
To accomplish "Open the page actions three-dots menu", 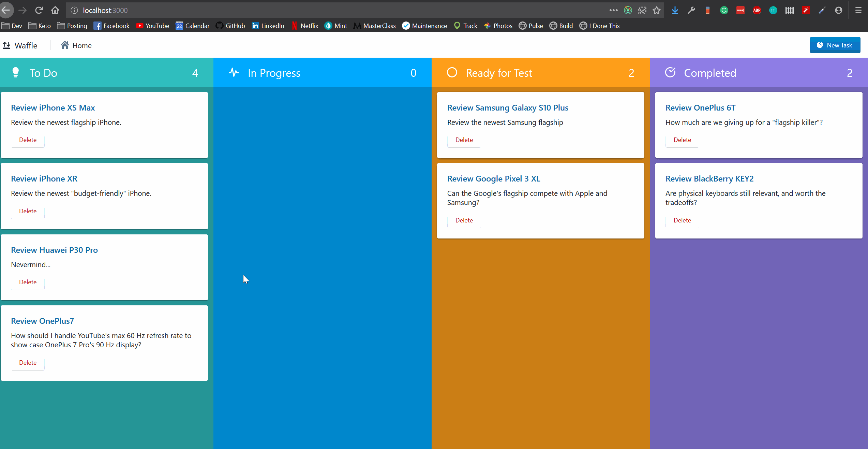I will click(614, 10).
